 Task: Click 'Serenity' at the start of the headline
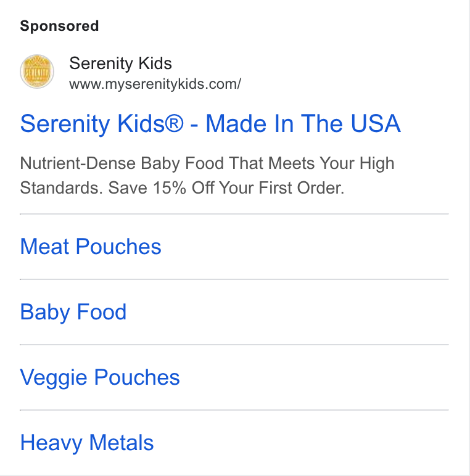pyautogui.click(x=65, y=124)
